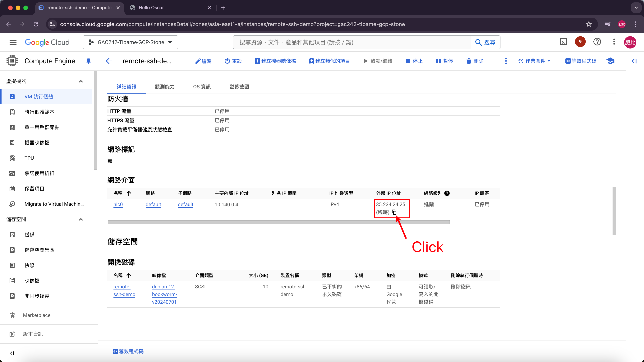This screenshot has width=644, height=362.
Task: Open the GAC242-Tibame-GCP-Stone project dropdown
Action: click(x=130, y=42)
